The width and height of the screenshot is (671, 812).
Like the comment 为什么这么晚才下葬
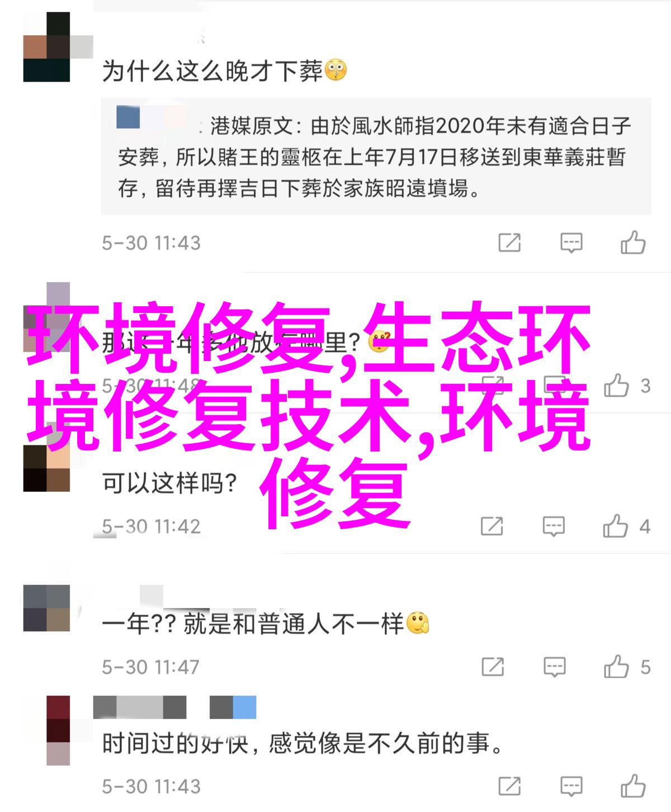click(x=633, y=243)
